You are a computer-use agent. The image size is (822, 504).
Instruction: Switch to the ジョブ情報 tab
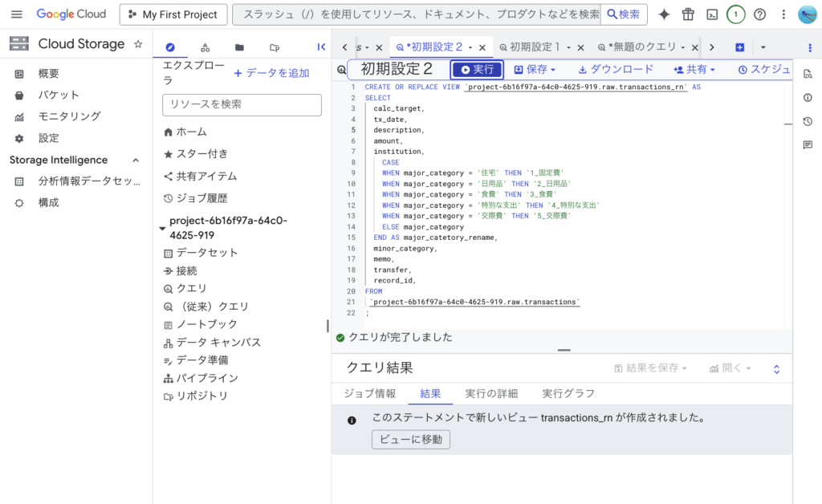[369, 393]
